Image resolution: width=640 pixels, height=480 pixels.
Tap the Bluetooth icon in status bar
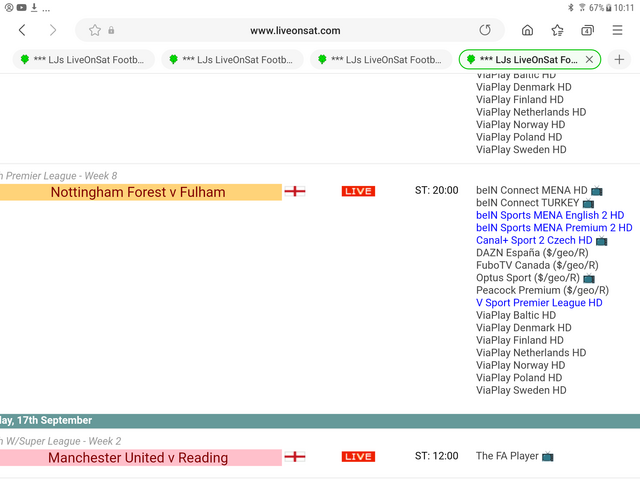click(x=571, y=7)
